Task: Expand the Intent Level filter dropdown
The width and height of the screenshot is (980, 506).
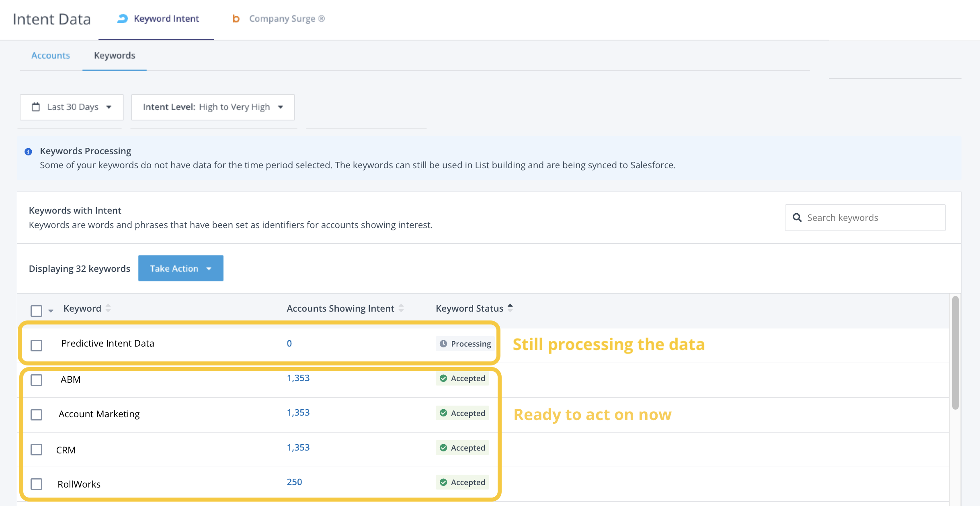Action: click(x=213, y=107)
